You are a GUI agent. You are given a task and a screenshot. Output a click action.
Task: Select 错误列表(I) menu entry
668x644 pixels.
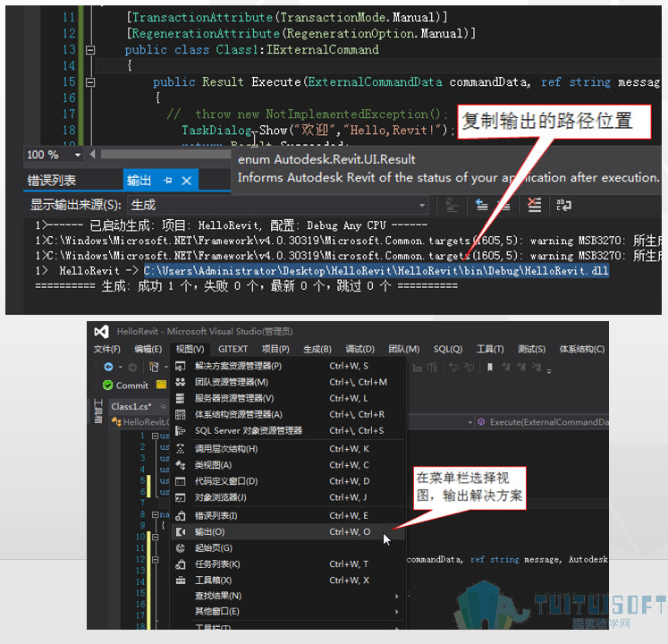click(288, 516)
